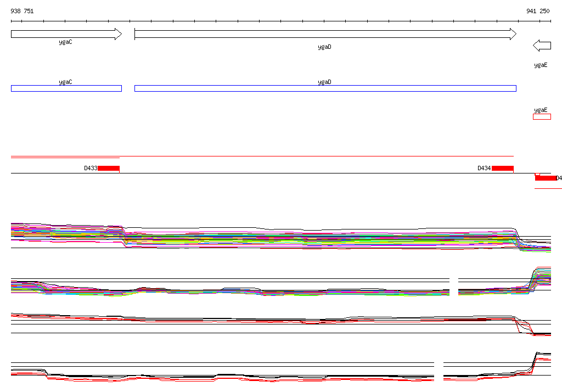Screen dimensions: 562x392
Task: Click the D434 label text
Action: [x=484, y=168]
